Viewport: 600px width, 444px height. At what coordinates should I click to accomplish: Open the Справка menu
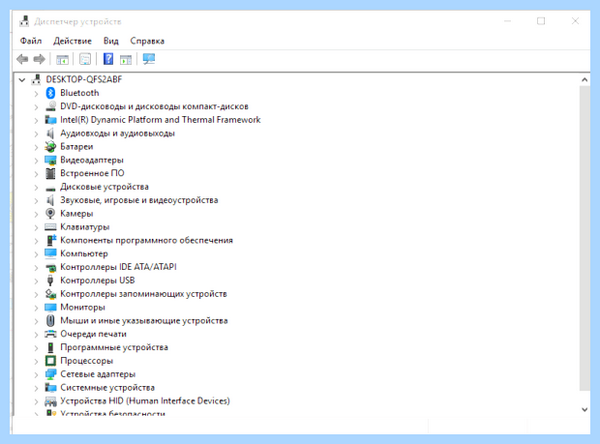pos(147,41)
